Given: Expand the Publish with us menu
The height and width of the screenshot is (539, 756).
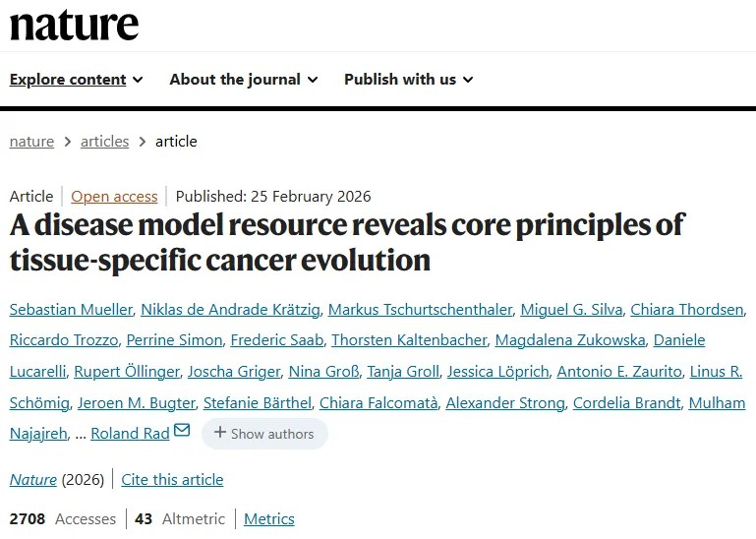Looking at the screenshot, I should coord(408,80).
